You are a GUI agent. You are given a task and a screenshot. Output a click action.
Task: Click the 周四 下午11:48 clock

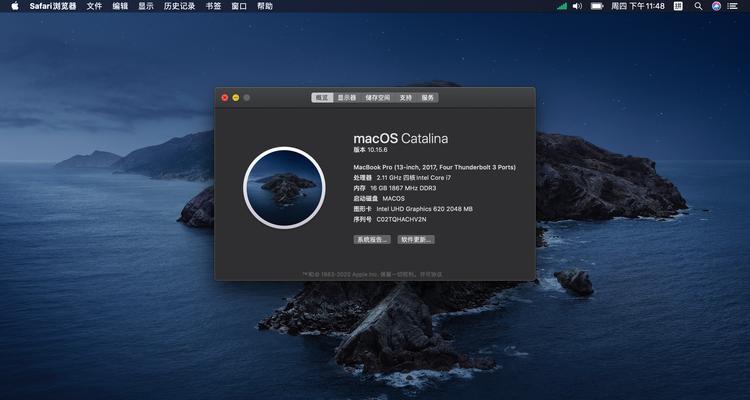pos(638,6)
